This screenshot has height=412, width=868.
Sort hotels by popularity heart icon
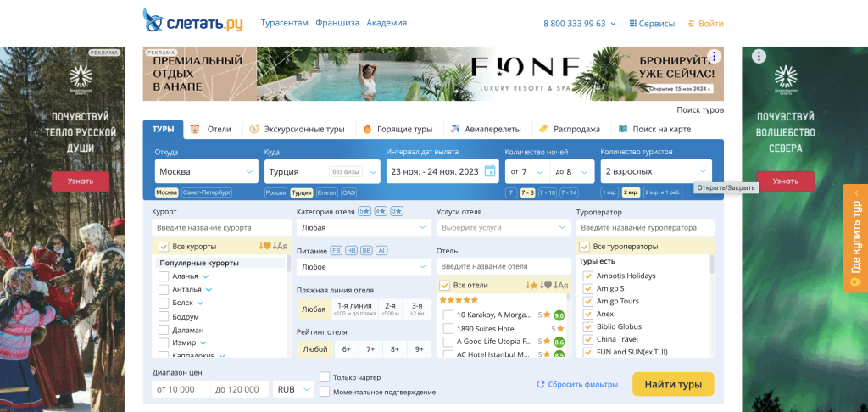(546, 285)
